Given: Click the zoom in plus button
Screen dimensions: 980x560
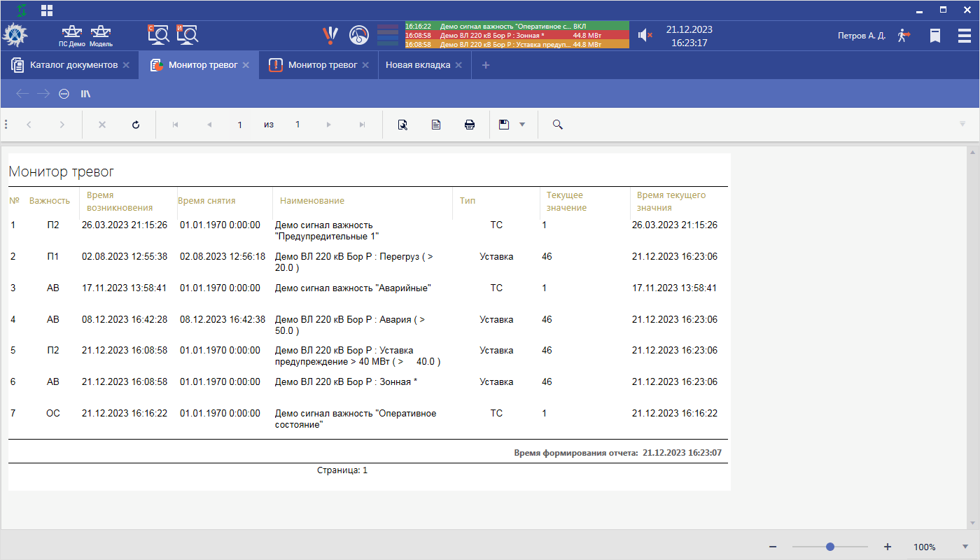Looking at the screenshot, I should click(887, 547).
